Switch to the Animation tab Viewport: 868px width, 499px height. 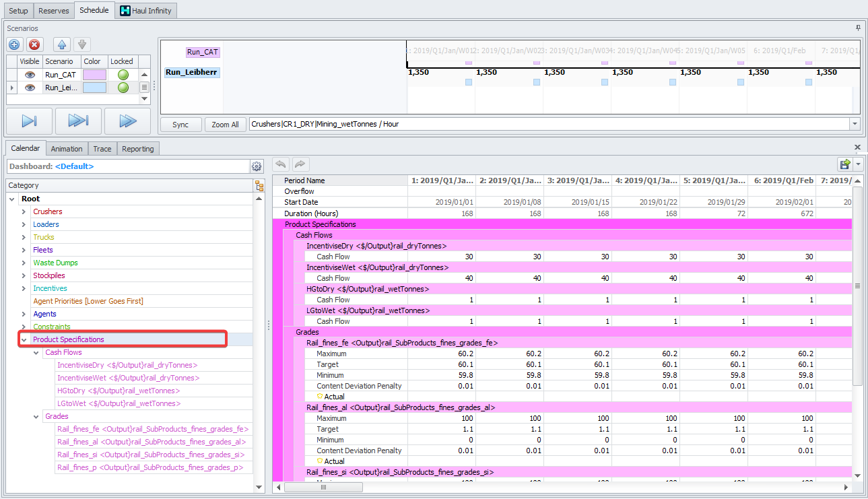(67, 149)
